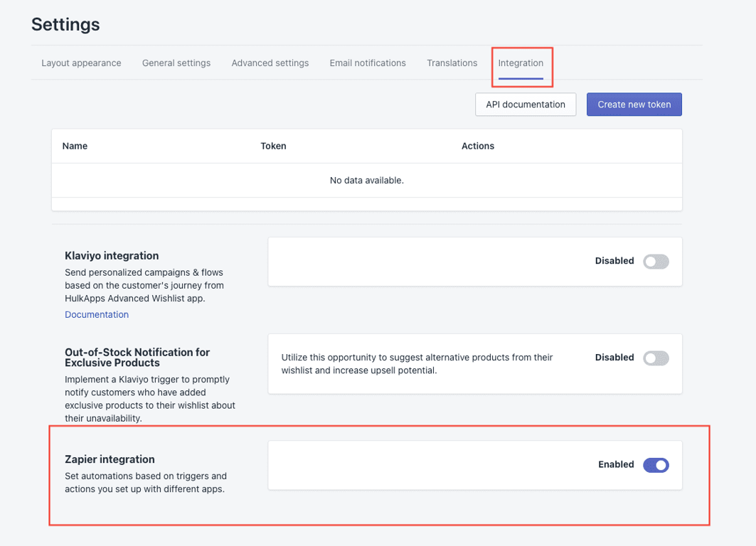Click the Integration tab
The width and height of the screenshot is (756, 546).
(x=521, y=63)
